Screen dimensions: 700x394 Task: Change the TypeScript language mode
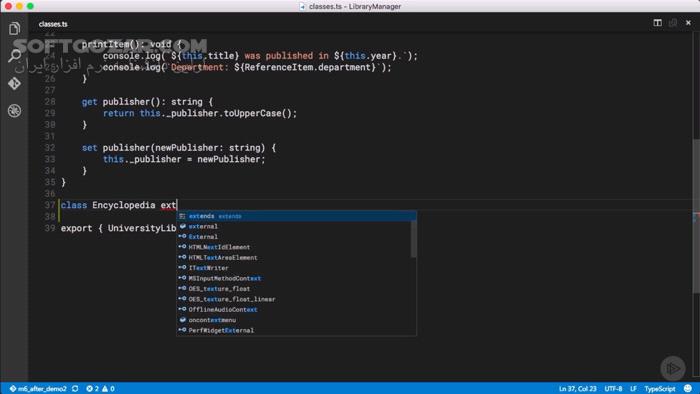coord(659,389)
